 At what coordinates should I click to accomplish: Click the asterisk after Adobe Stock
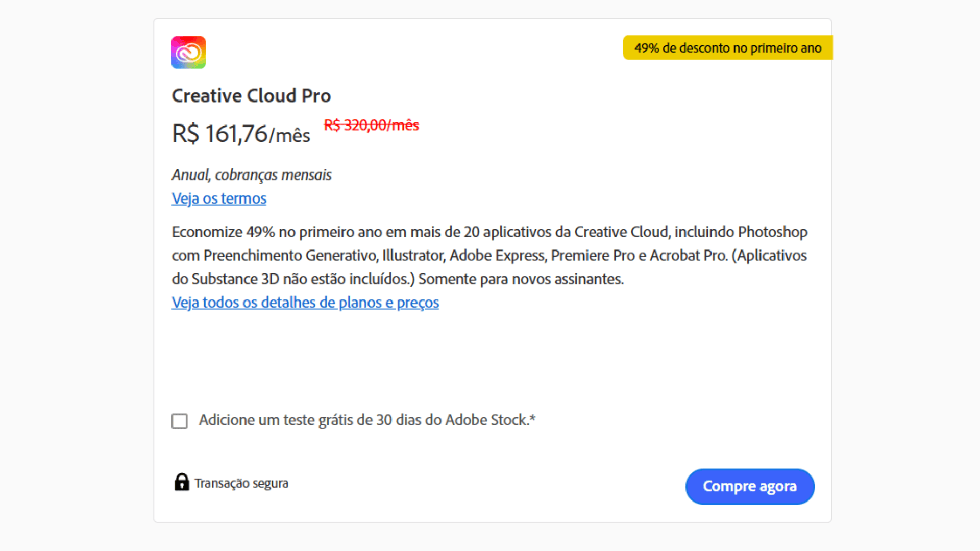533,417
